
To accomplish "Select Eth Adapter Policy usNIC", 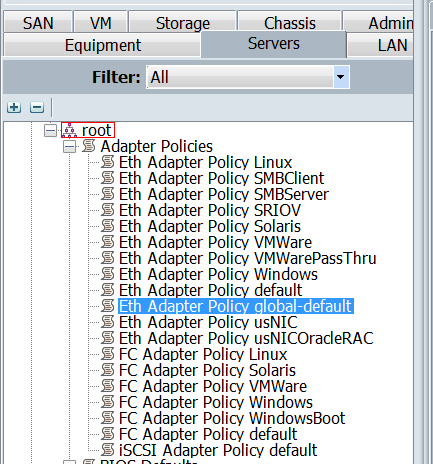I will click(208, 322).
